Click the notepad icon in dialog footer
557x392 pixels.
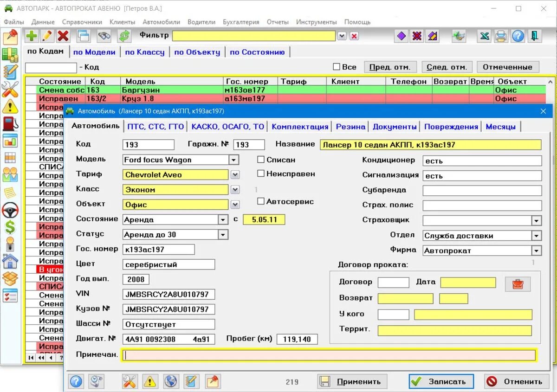point(191,381)
